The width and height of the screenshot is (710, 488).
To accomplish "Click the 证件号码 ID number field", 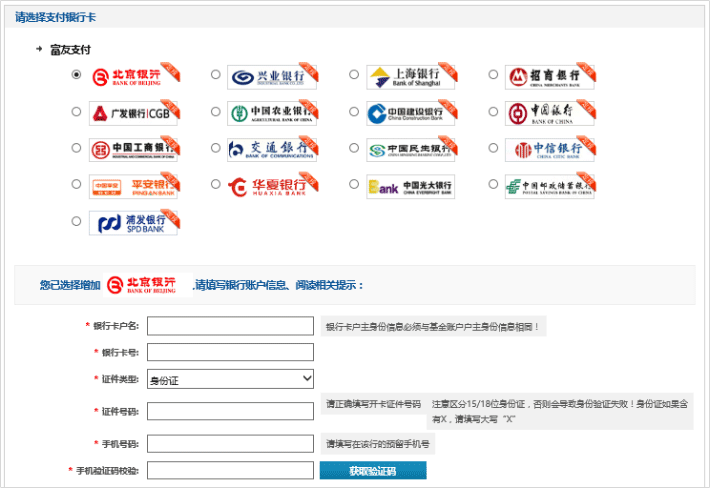I will tap(230, 411).
